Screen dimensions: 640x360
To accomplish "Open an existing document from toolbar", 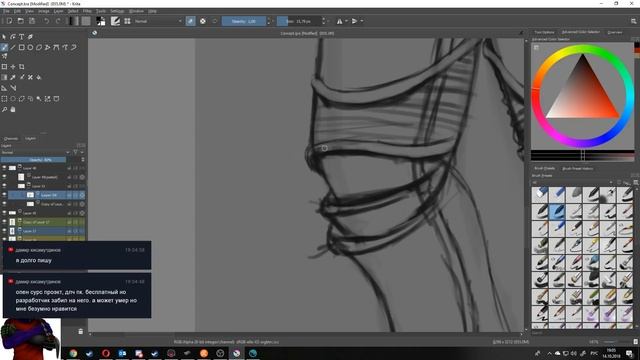I will click(x=20, y=21).
